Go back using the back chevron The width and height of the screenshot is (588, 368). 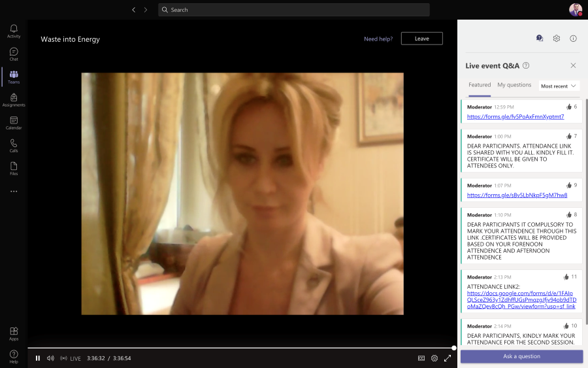click(134, 10)
